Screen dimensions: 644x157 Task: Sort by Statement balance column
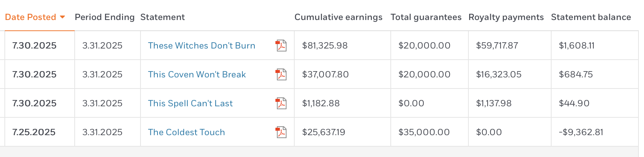[x=591, y=17]
